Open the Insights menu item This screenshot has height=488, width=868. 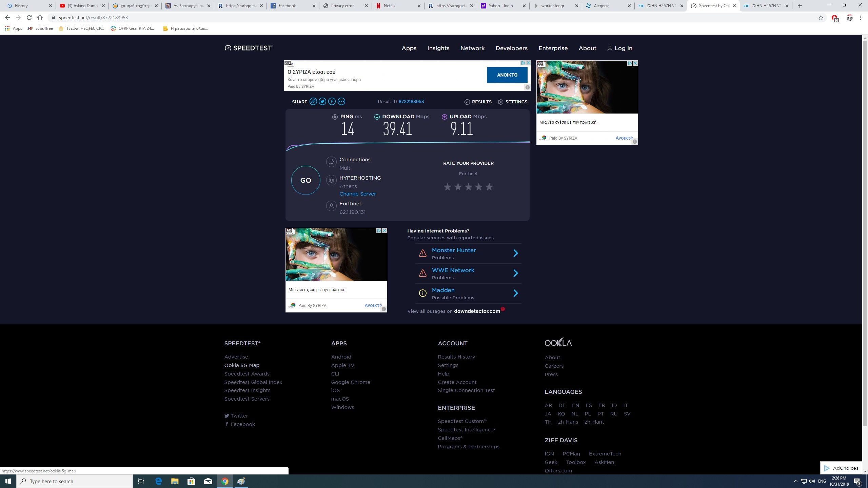(x=438, y=48)
